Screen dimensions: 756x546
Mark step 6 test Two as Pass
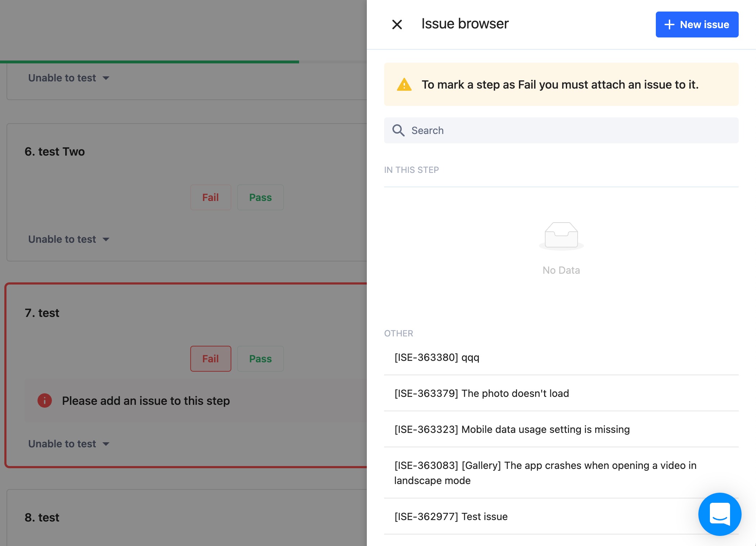(260, 197)
